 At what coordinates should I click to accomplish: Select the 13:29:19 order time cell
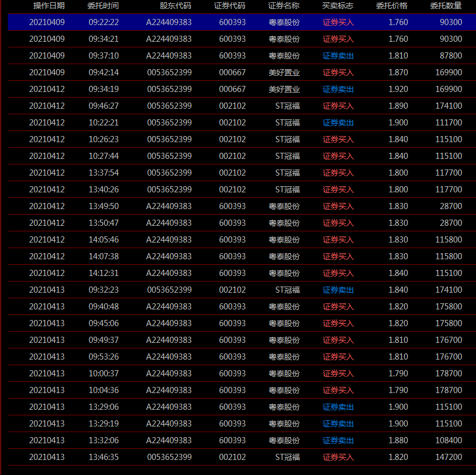point(104,423)
